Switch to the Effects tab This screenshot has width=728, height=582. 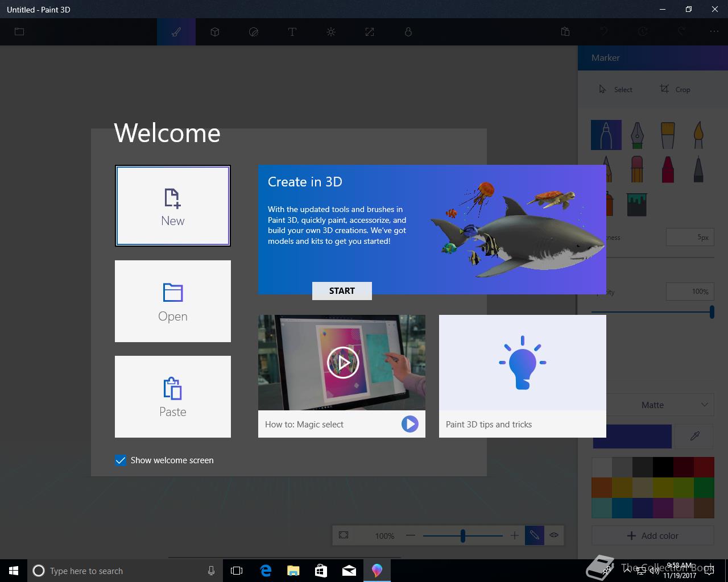coord(331,32)
